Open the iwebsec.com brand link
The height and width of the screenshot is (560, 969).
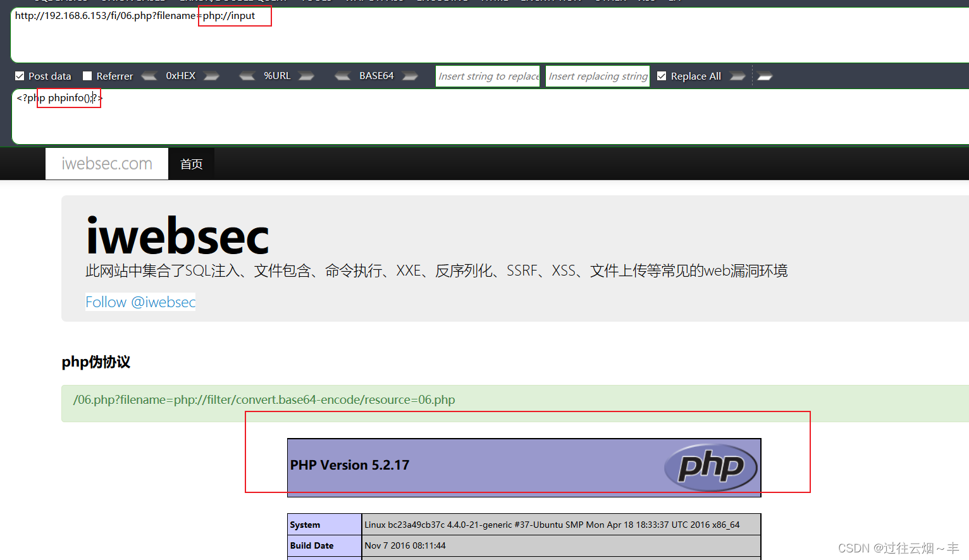tap(107, 164)
